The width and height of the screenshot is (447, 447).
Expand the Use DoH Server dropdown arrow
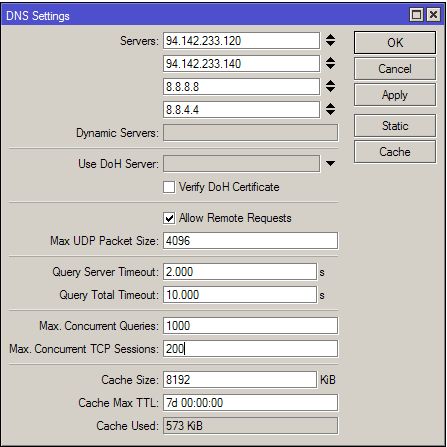click(x=330, y=164)
